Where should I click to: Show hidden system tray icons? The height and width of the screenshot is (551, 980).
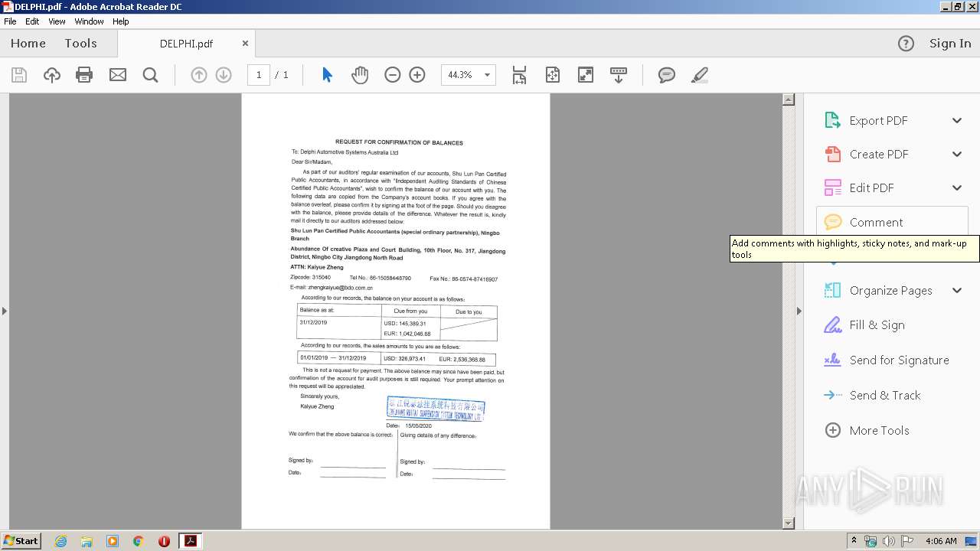point(854,541)
